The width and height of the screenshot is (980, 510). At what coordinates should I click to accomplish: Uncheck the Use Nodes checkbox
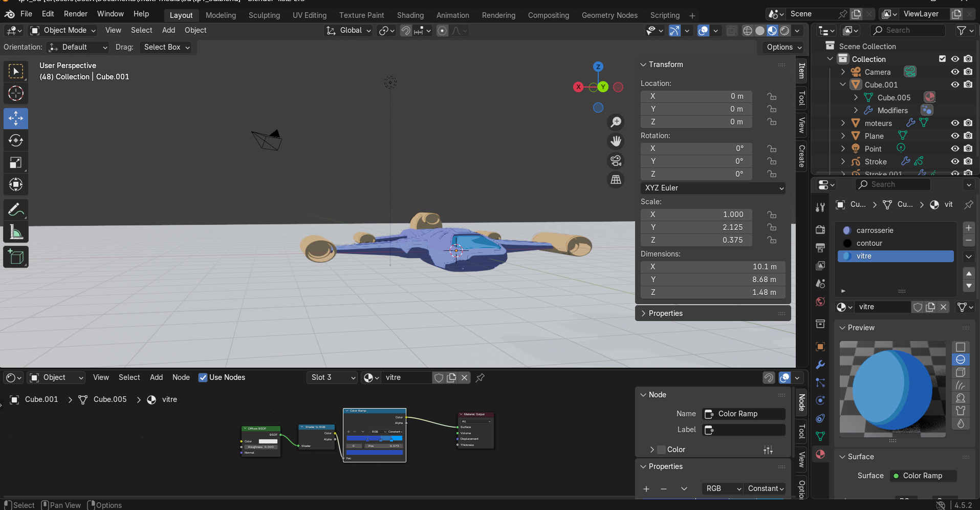tap(203, 378)
